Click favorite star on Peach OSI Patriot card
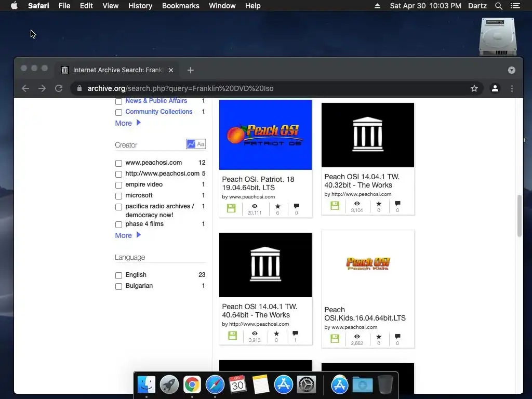532x399 pixels. (x=277, y=206)
